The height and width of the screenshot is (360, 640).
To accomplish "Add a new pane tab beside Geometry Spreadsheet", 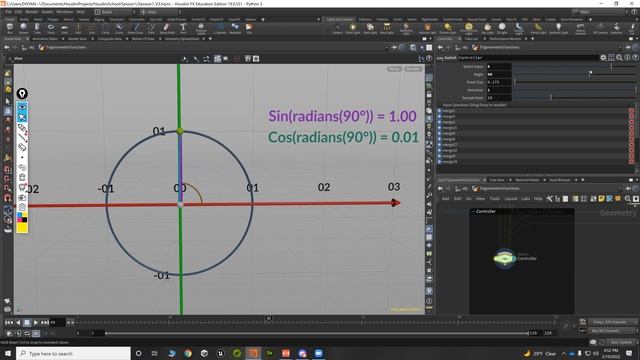I will pos(210,39).
